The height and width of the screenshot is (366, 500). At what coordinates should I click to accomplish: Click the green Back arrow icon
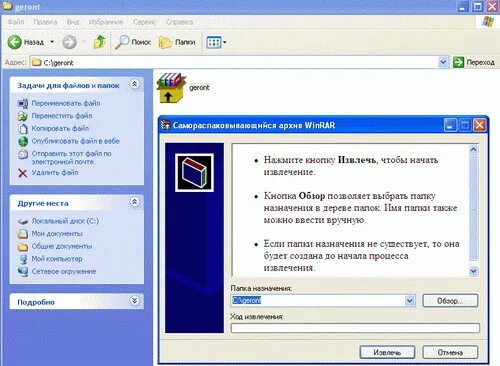click(14, 42)
